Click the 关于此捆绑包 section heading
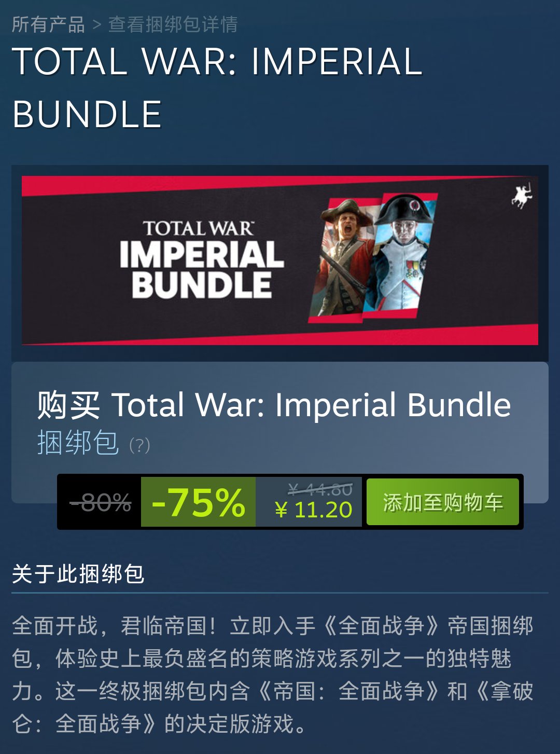 (78, 573)
